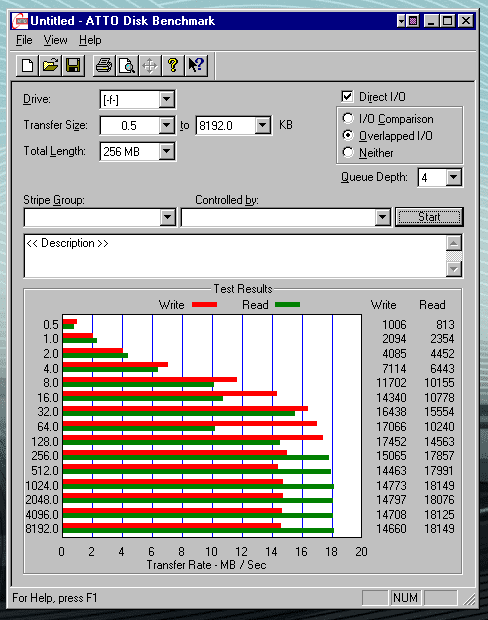
Task: Click the four-arrow move toolbar icon
Action: 150,65
